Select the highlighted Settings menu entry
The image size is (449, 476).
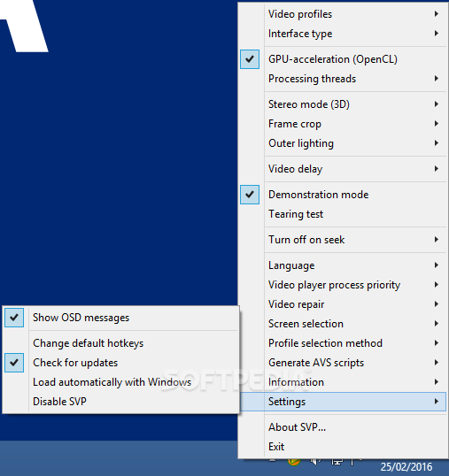(x=343, y=402)
